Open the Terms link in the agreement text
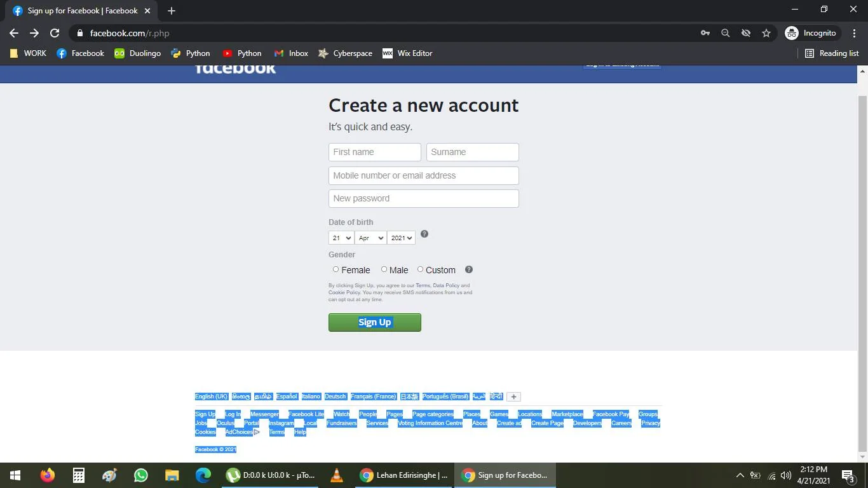Image resolution: width=868 pixels, height=488 pixels. 423,286
